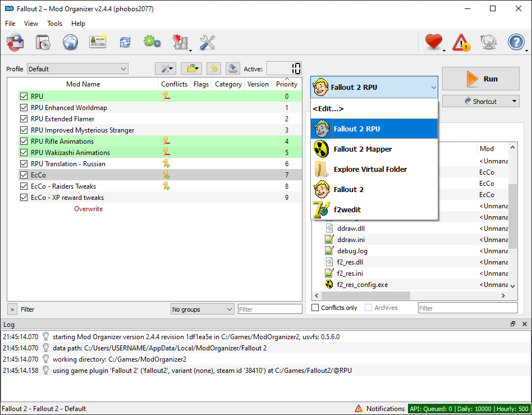
Task: Click the conflict icon on the EcCo row
Action: 166,175
